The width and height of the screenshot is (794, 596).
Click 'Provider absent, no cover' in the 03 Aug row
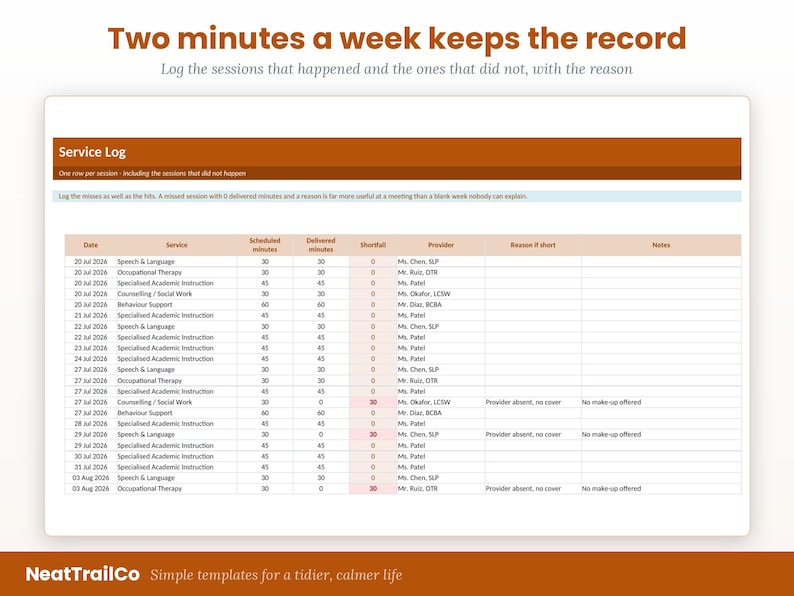[x=523, y=489]
